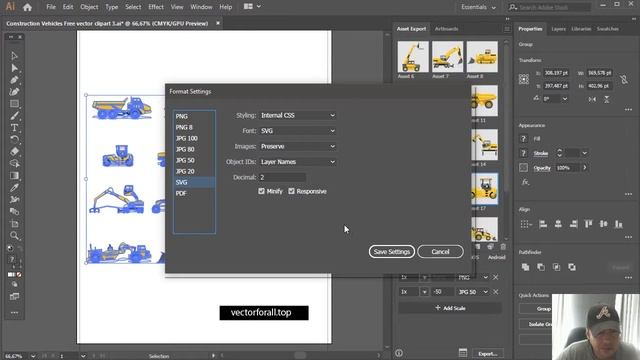Viewport: 640px width, 360px height.
Task: Select PNG 8 in the format list
Action: pyautogui.click(x=194, y=127)
